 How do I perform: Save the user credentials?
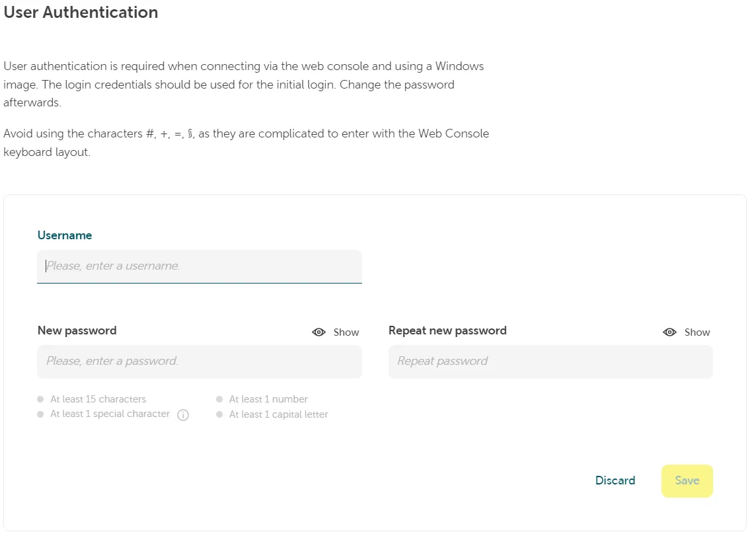(x=687, y=480)
